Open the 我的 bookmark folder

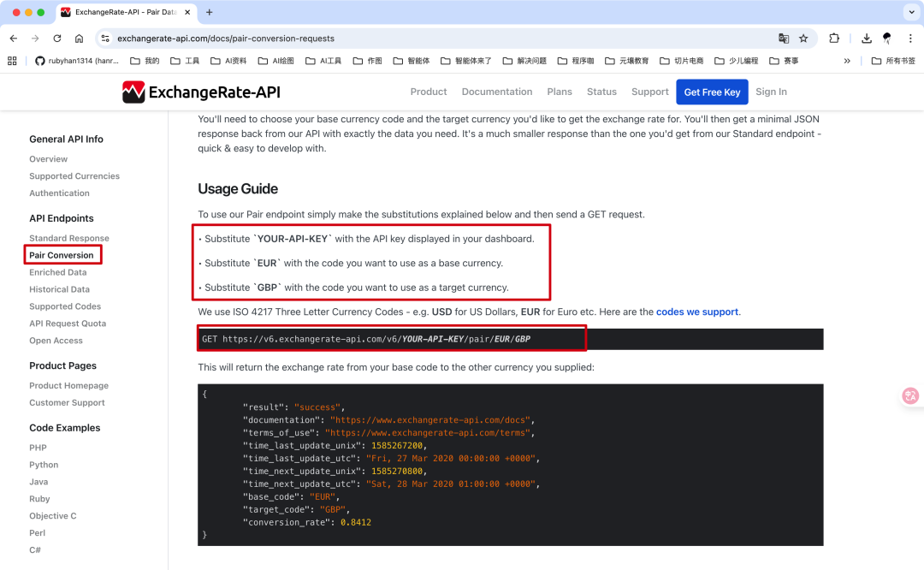[145, 61]
